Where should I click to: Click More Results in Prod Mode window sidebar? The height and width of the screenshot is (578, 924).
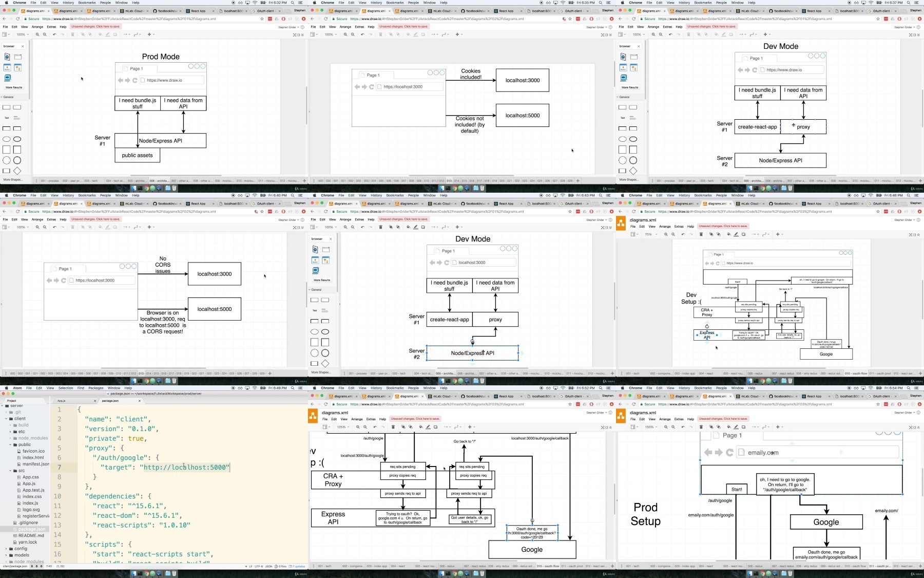click(14, 87)
